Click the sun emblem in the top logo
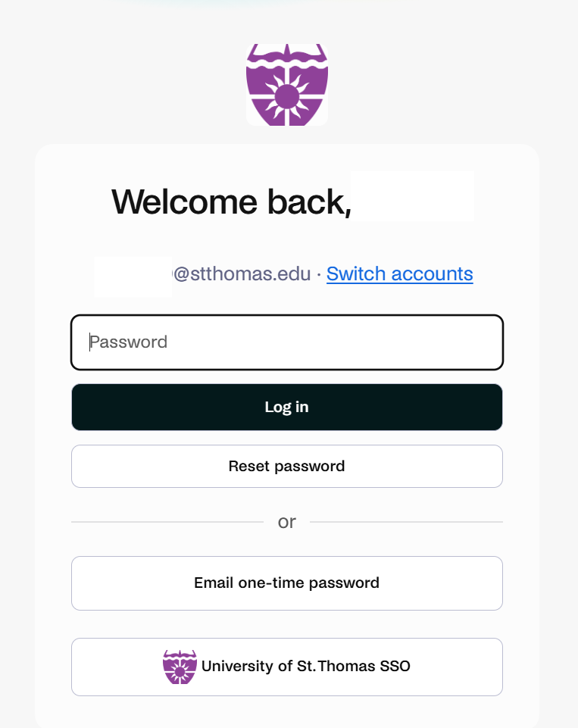 click(x=287, y=96)
